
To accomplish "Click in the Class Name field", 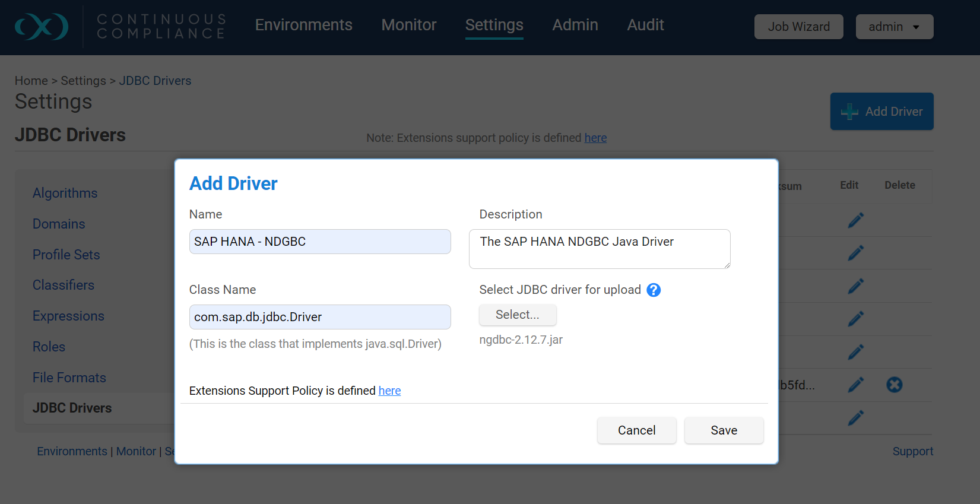I will pyautogui.click(x=319, y=317).
